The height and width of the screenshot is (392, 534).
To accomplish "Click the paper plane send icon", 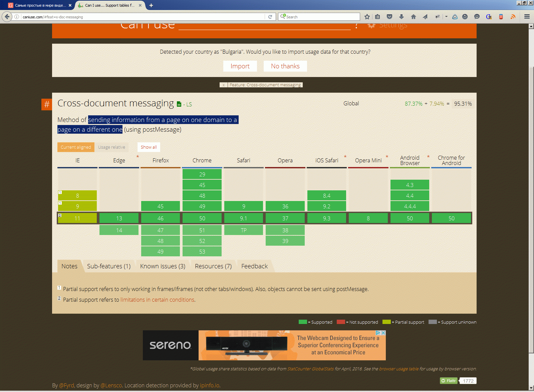I will tap(425, 17).
